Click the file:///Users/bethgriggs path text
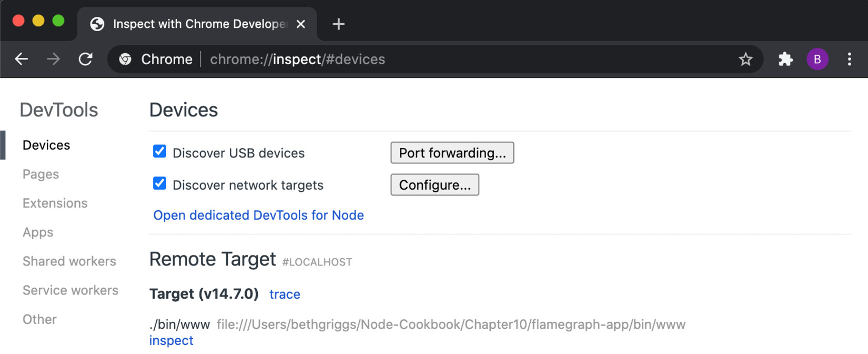The width and height of the screenshot is (868, 354). [x=451, y=324]
